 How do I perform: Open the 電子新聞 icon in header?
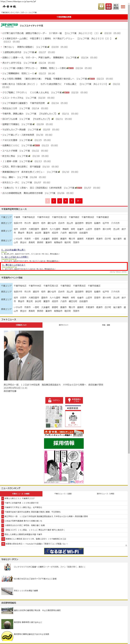[x=116, y=6]
